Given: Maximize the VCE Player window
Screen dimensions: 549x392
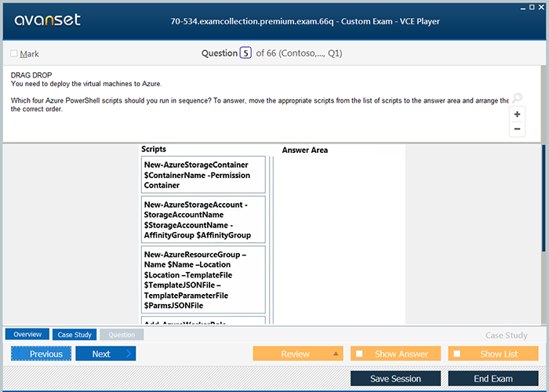Looking at the screenshot, I should (532, 7).
